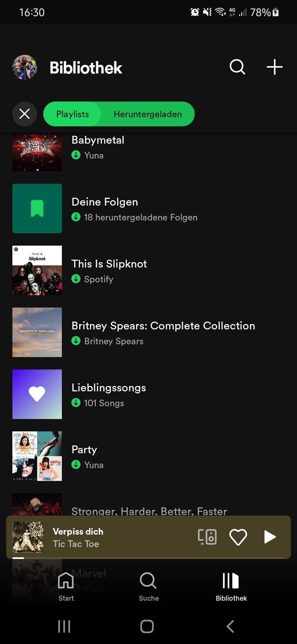The image size is (297, 644).
Task: Play the current track Verpiss dich
Action: pyautogui.click(x=270, y=537)
